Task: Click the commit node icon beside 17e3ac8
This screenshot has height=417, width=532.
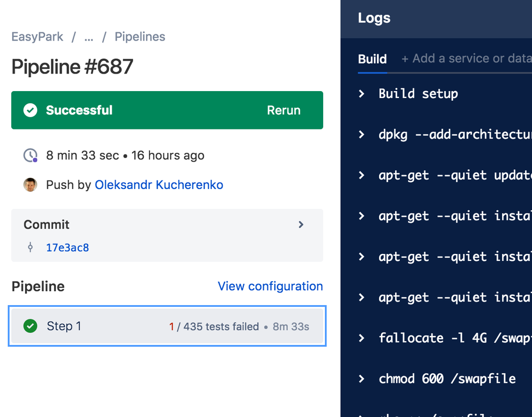Action: point(30,247)
